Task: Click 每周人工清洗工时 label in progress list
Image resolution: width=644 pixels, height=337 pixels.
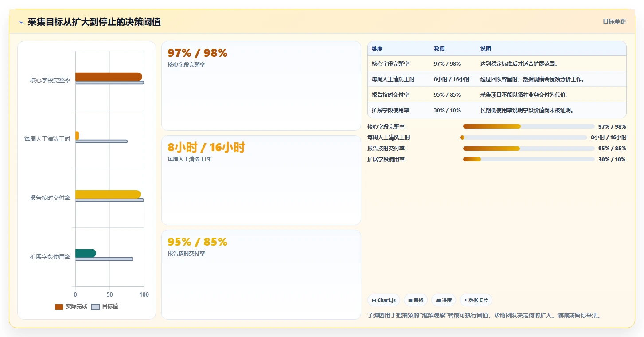Action: point(389,137)
